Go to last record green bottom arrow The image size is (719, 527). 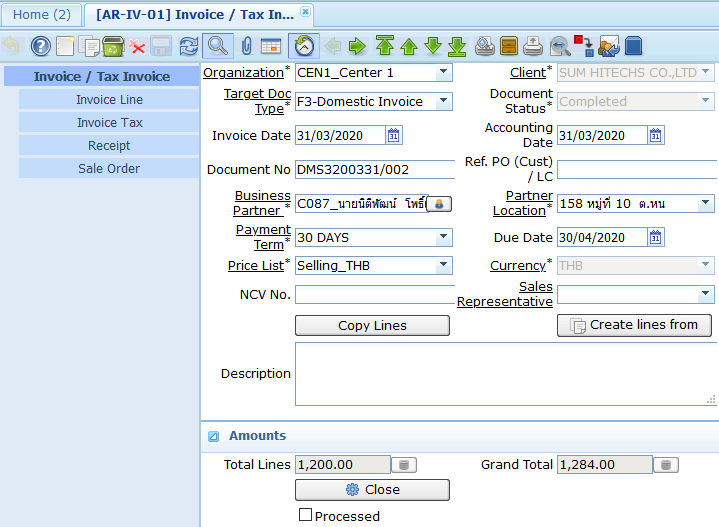pyautogui.click(x=457, y=46)
